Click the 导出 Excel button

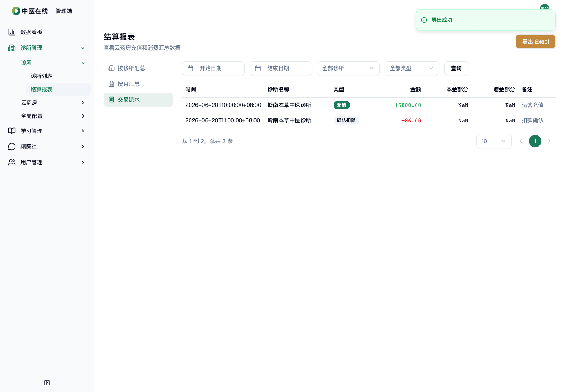(536, 42)
